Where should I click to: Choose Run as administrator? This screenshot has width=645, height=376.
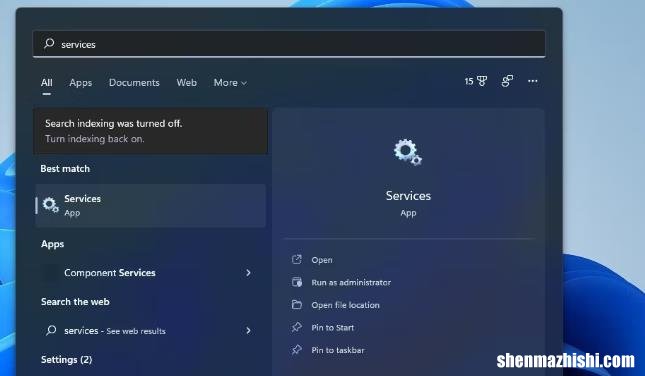coord(351,283)
